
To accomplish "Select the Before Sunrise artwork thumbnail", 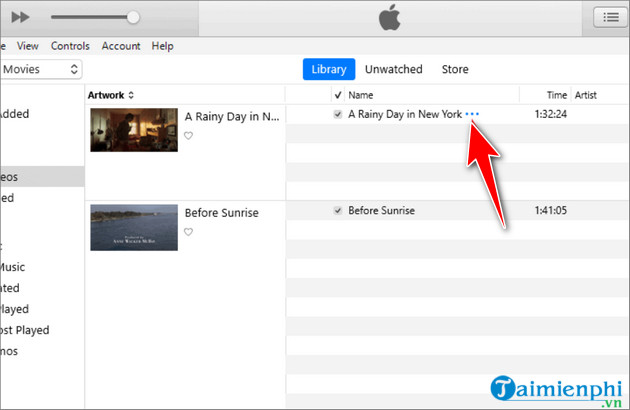I will point(134,228).
